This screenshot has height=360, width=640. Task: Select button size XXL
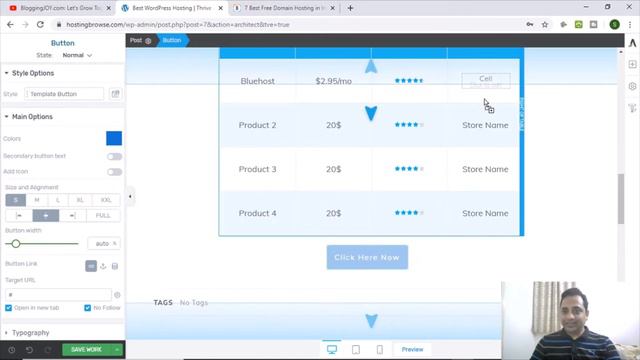tap(106, 200)
